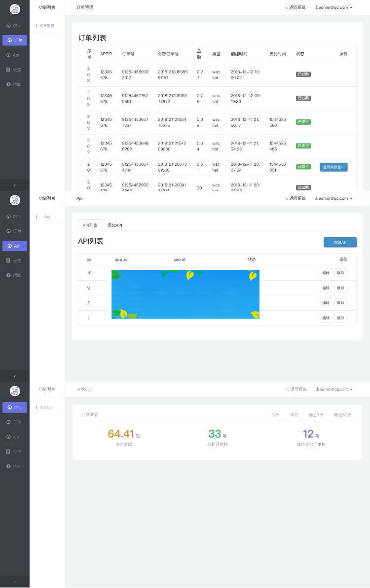Select Api sidebar icon on the 收款统计 page

pos(8,437)
